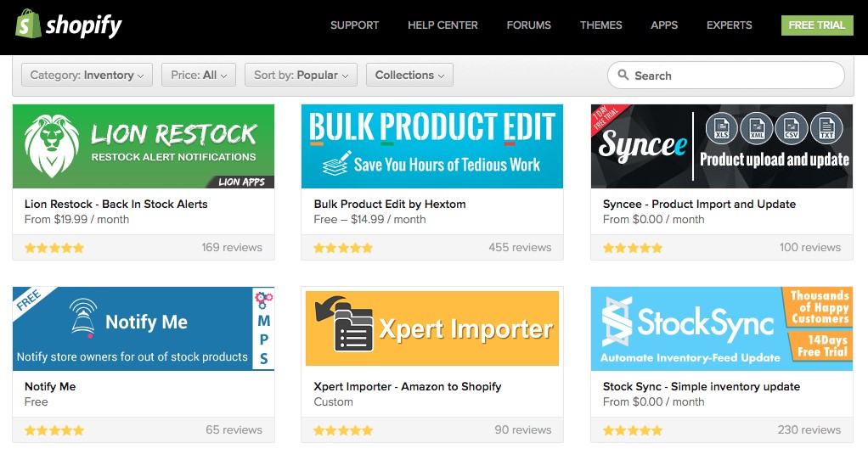This screenshot has width=868, height=460.
Task: Click the Syncee banner image
Action: (722, 146)
